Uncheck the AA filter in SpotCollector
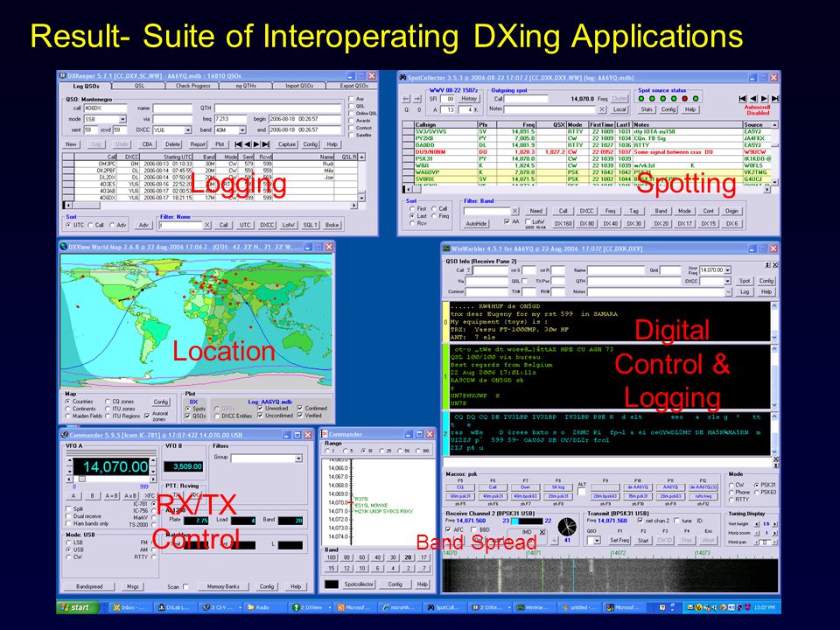This screenshot has width=840, height=630. click(507, 221)
